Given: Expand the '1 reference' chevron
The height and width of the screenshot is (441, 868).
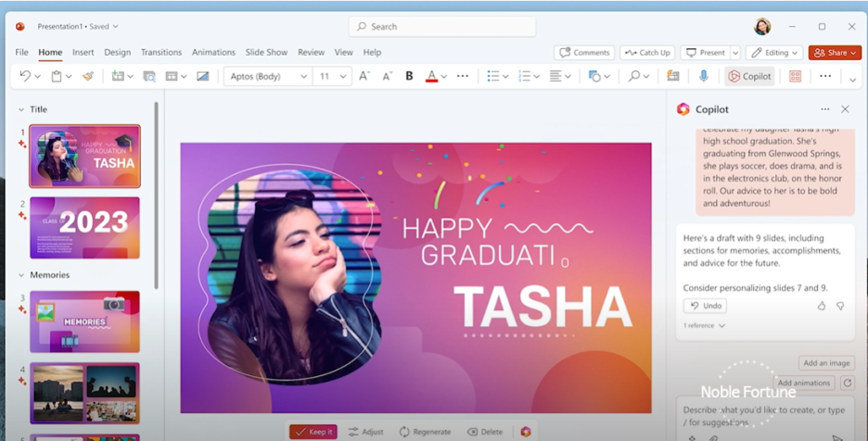Looking at the screenshot, I should [x=721, y=326].
